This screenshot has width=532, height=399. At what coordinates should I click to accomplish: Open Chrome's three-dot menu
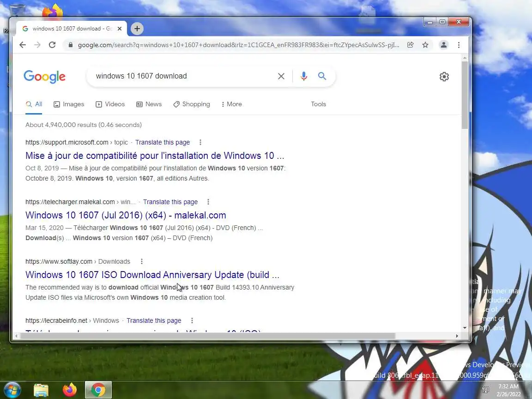pos(459,45)
